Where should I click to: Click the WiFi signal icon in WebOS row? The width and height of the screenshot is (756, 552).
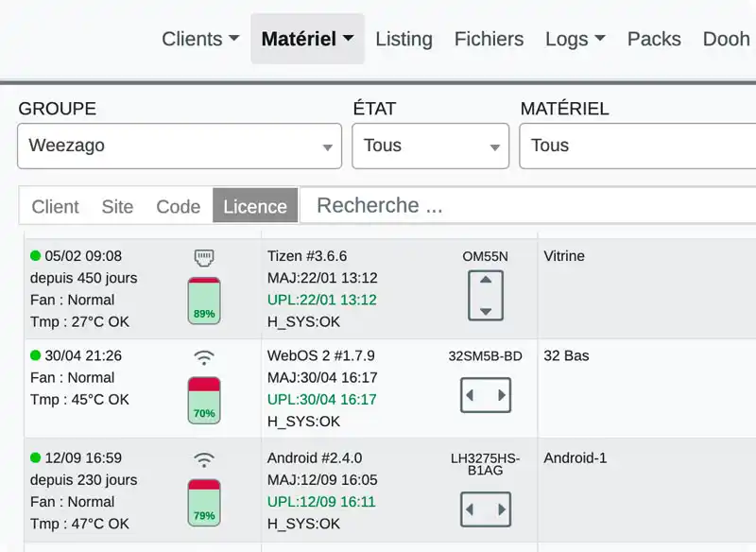coord(204,358)
